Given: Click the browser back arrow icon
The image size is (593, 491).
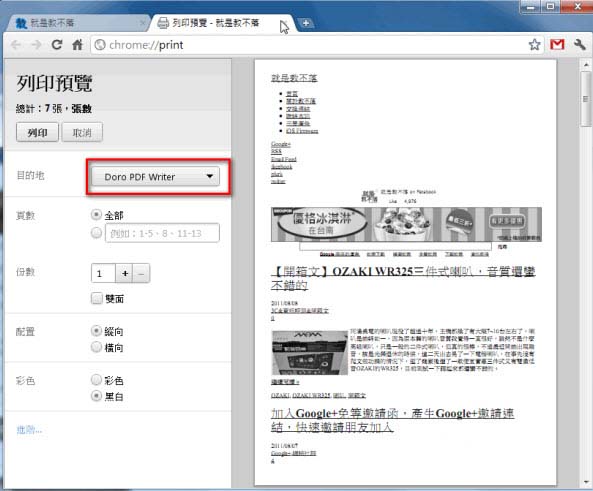Looking at the screenshot, I should pyautogui.click(x=16, y=45).
